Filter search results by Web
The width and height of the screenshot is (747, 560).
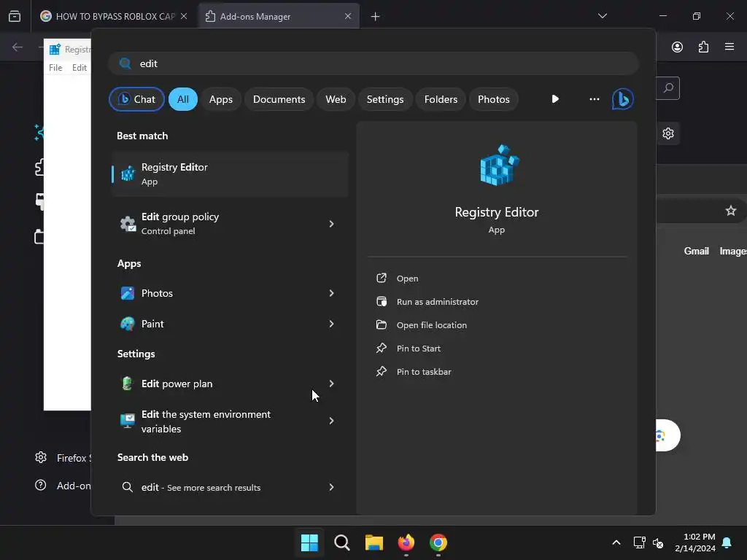pos(336,99)
